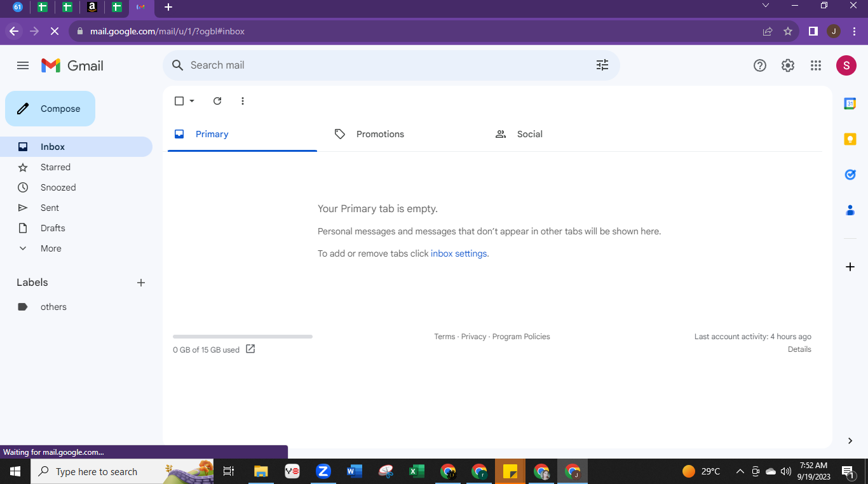
Task: Open the Windows notification center
Action: (x=848, y=471)
